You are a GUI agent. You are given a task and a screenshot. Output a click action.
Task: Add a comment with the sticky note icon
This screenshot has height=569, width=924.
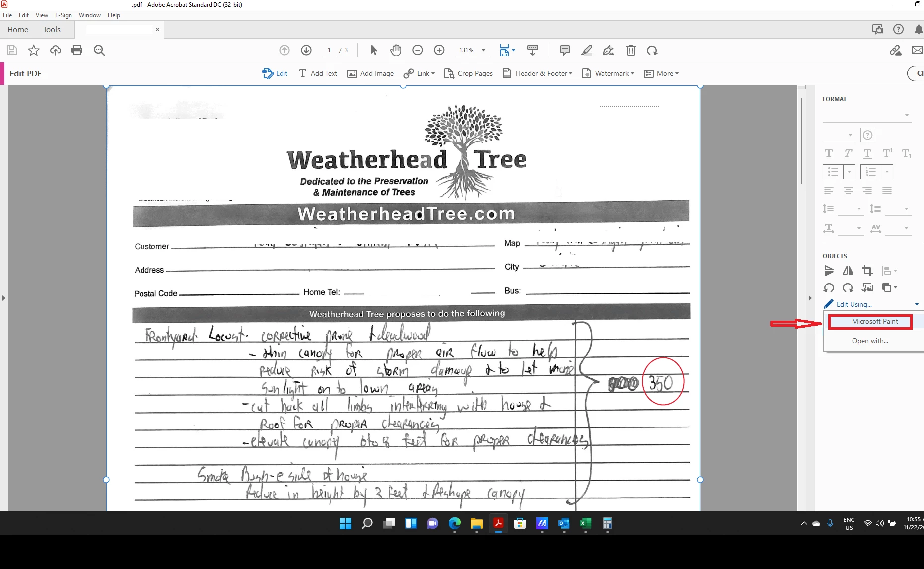565,50
